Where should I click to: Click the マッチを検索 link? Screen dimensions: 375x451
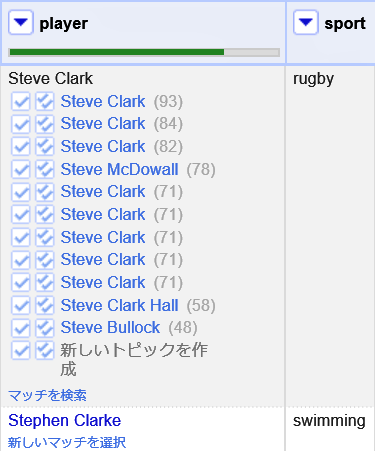click(47, 396)
